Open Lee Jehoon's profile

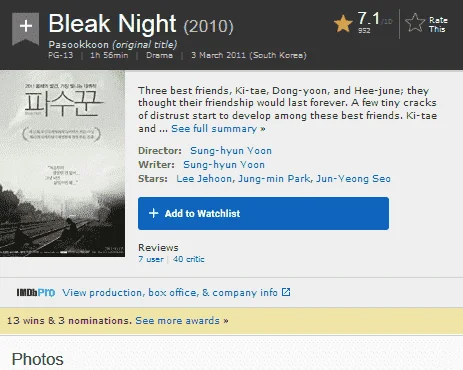[204, 179]
